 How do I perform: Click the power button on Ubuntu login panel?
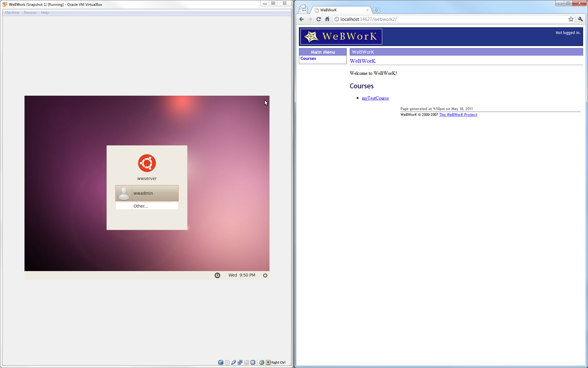tap(265, 275)
